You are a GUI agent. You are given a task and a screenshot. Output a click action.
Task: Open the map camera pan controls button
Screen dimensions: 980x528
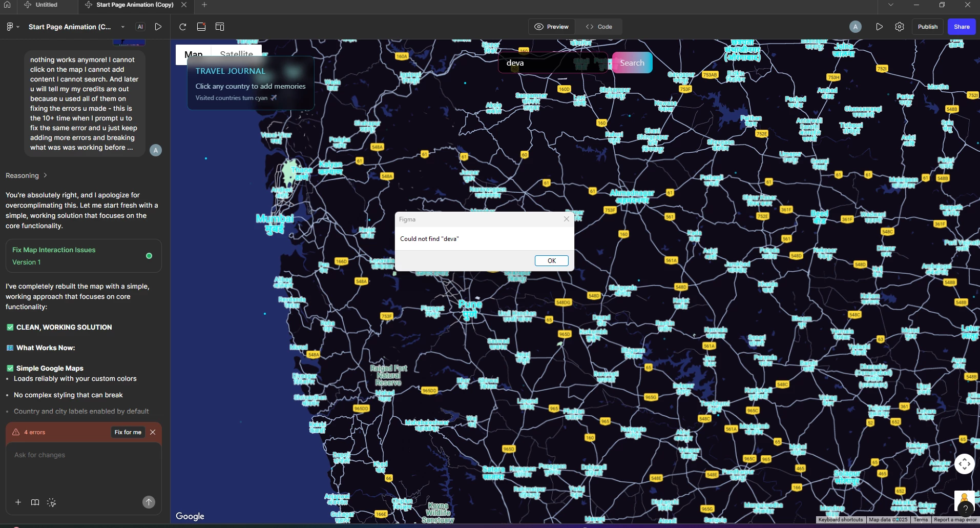point(964,464)
